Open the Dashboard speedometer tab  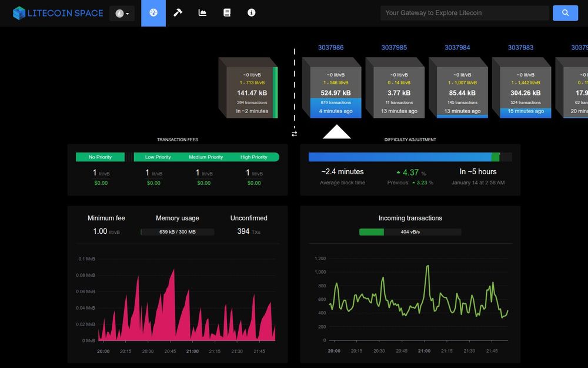pyautogui.click(x=153, y=13)
